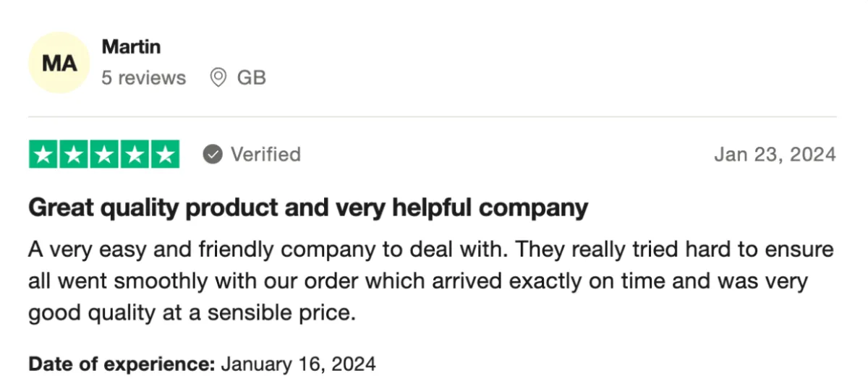868x389 pixels.
Task: Click the Verified label text
Action: pos(265,155)
